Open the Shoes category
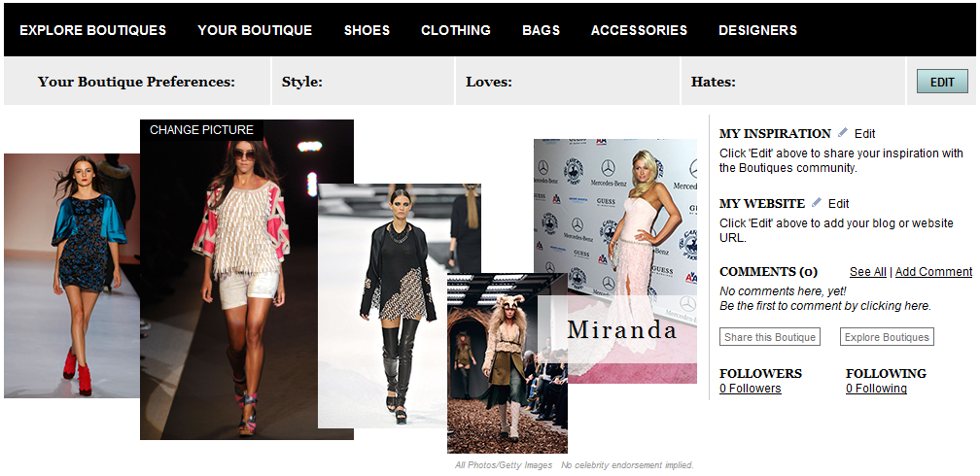 click(367, 30)
